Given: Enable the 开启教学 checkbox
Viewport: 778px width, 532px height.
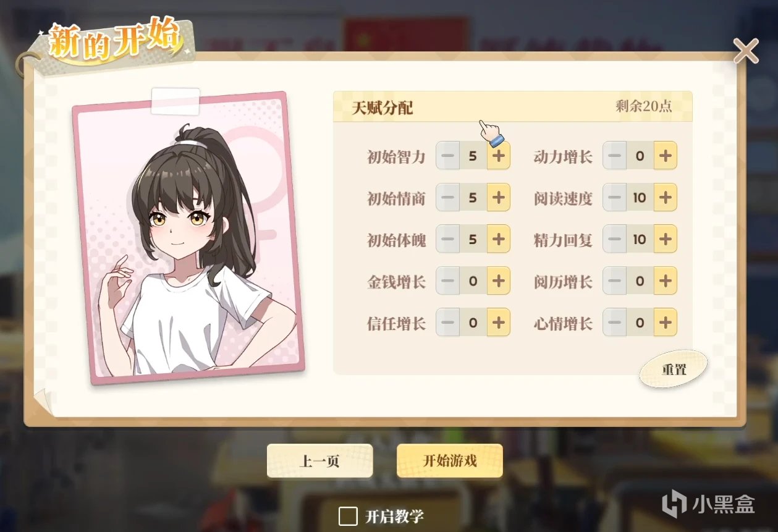Looking at the screenshot, I should [x=348, y=516].
